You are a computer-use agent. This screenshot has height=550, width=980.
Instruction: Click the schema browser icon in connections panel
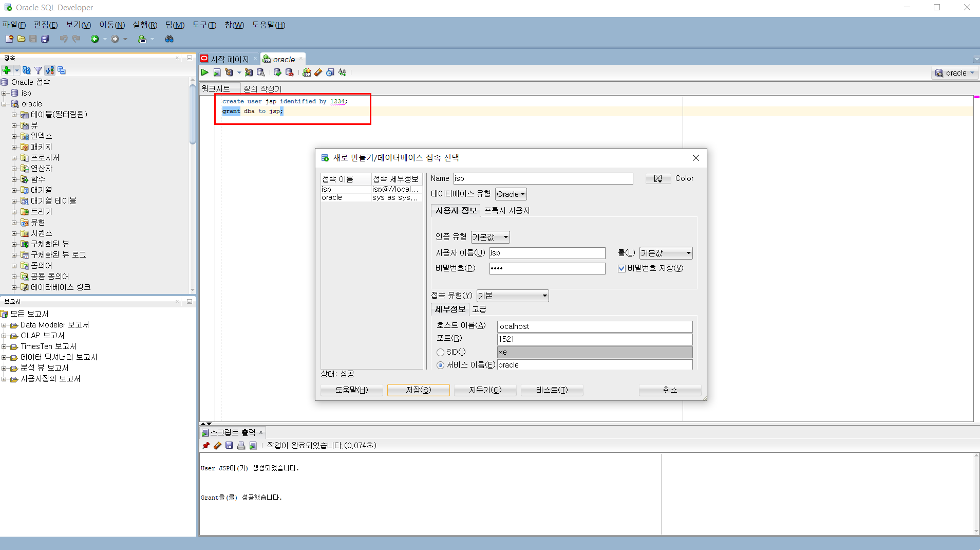click(x=50, y=70)
